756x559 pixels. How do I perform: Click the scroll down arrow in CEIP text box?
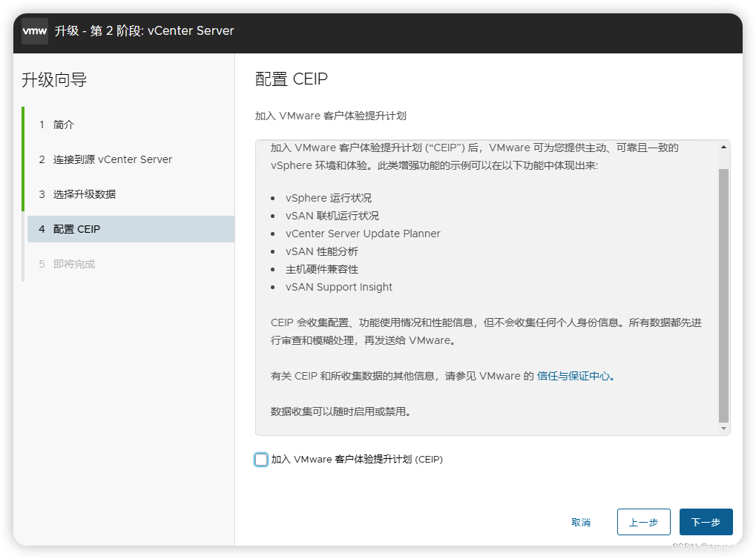723,429
